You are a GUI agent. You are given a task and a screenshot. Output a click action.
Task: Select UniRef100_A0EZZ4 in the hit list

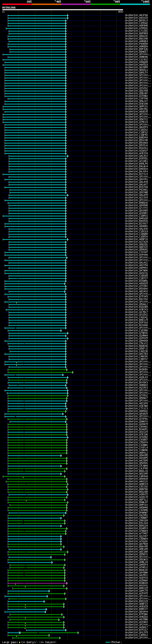tap(137, 153)
